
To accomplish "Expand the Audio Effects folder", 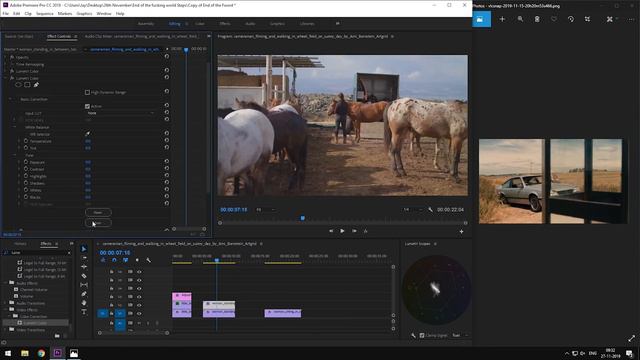I will [6, 283].
